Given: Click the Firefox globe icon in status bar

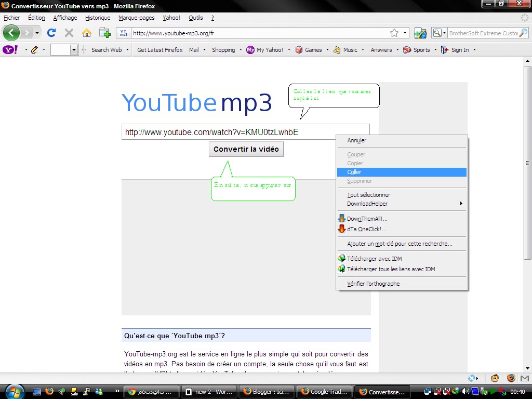Looking at the screenshot, I should (511, 378).
